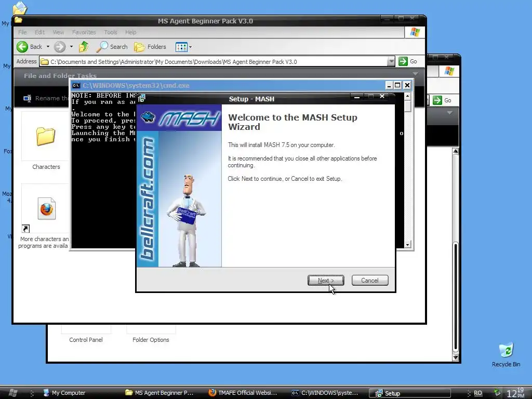Click back window scrollbar up arrow

coord(456,151)
